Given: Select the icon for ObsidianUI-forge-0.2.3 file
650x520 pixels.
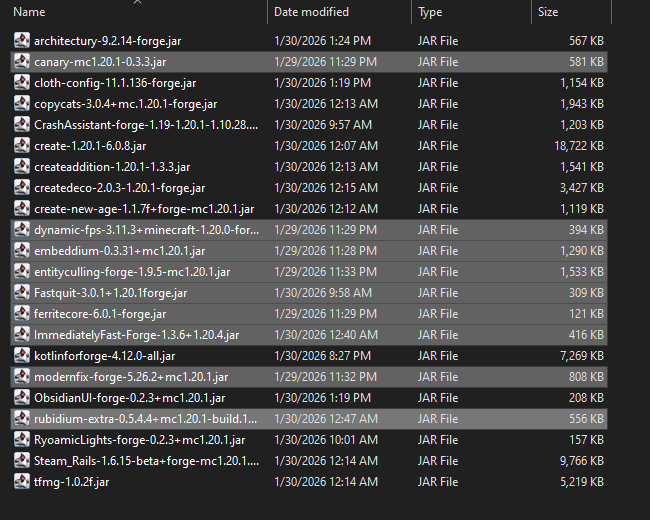Looking at the screenshot, I should coord(22,398).
